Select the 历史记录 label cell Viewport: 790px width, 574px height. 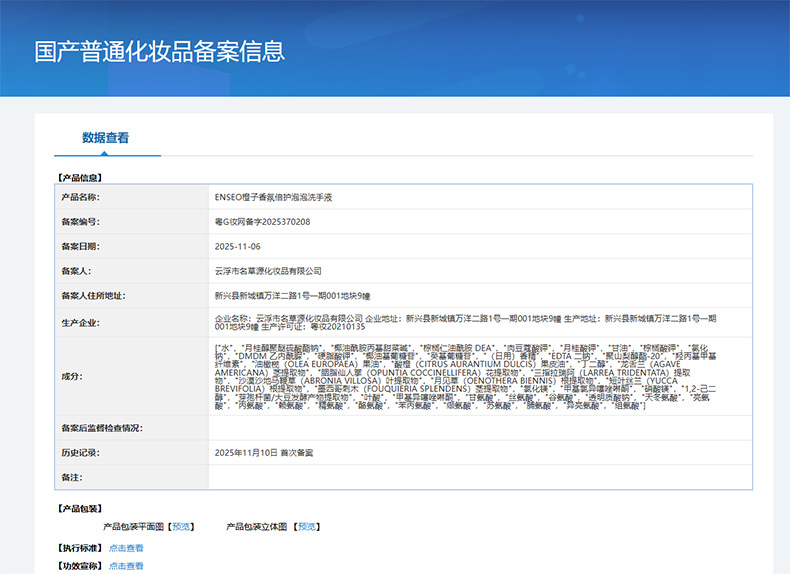click(x=132, y=453)
